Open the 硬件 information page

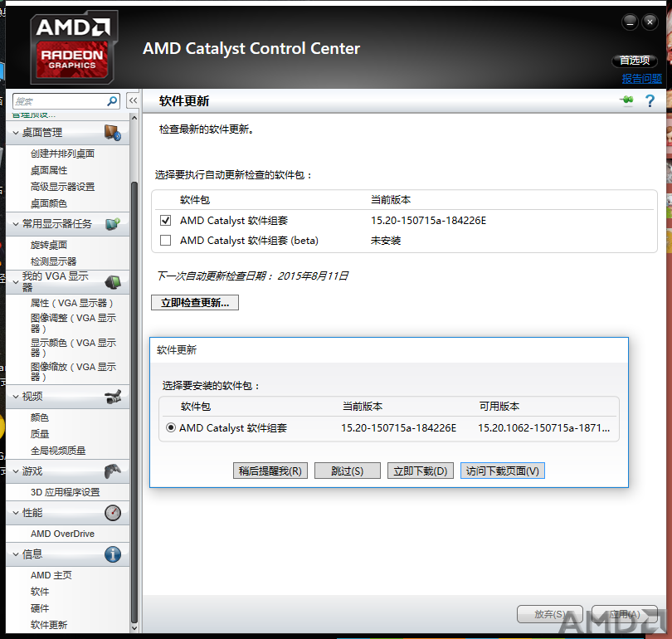[x=40, y=608]
